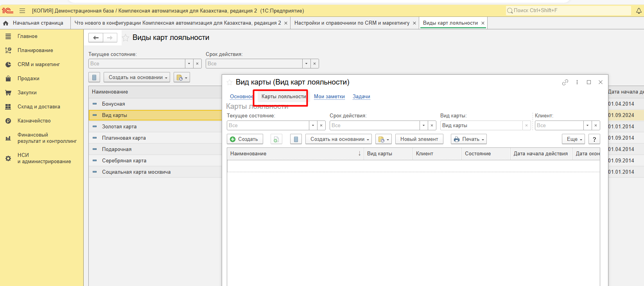
Task: Add Виды карт лояльности to favorites star
Action: (x=126, y=38)
